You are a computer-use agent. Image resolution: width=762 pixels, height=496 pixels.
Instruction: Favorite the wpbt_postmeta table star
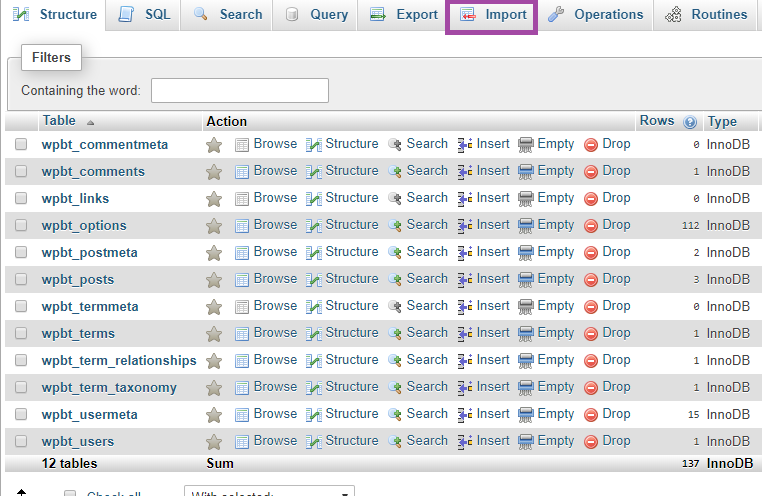213,253
